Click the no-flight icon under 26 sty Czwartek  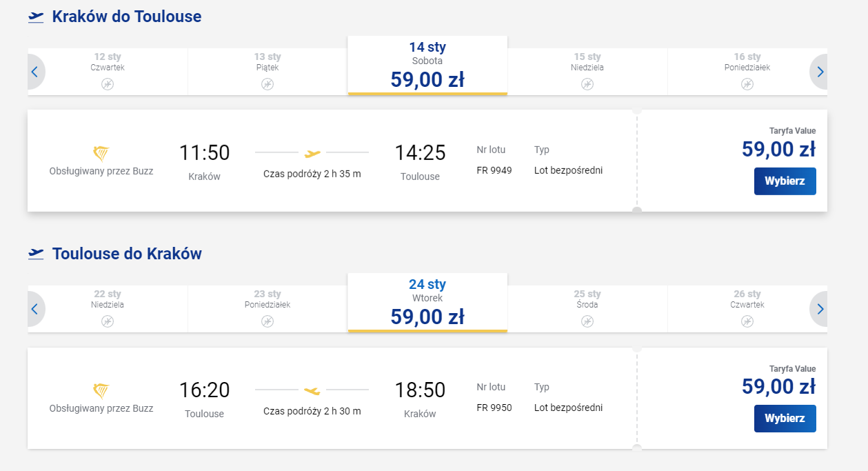(747, 321)
